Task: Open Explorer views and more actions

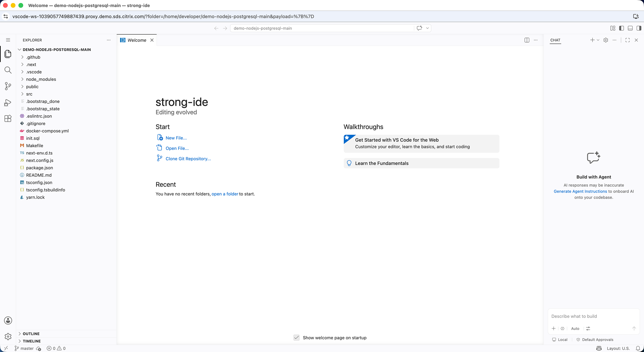Action: click(x=109, y=40)
